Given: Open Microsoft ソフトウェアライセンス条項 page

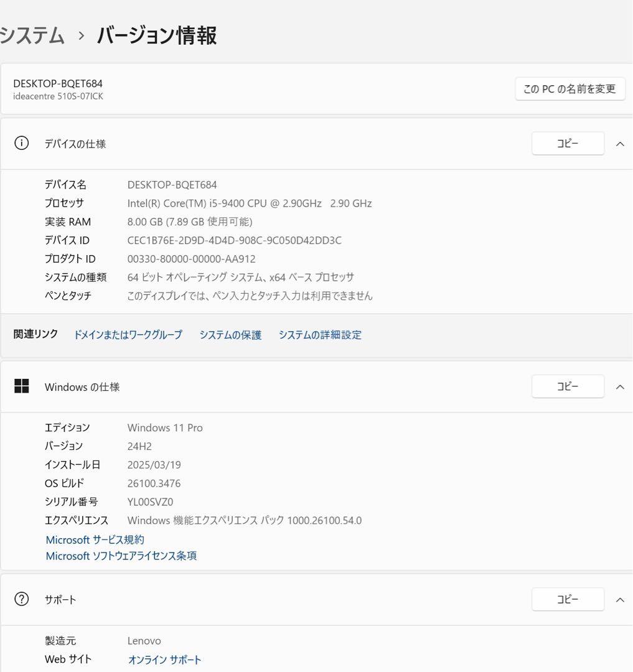Looking at the screenshot, I should coord(121,556).
